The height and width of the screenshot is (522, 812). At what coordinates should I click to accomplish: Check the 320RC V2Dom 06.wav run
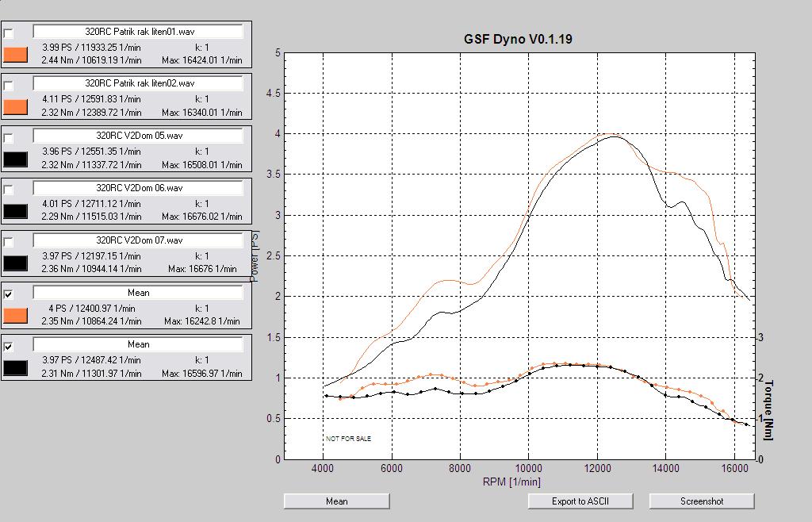point(9,190)
